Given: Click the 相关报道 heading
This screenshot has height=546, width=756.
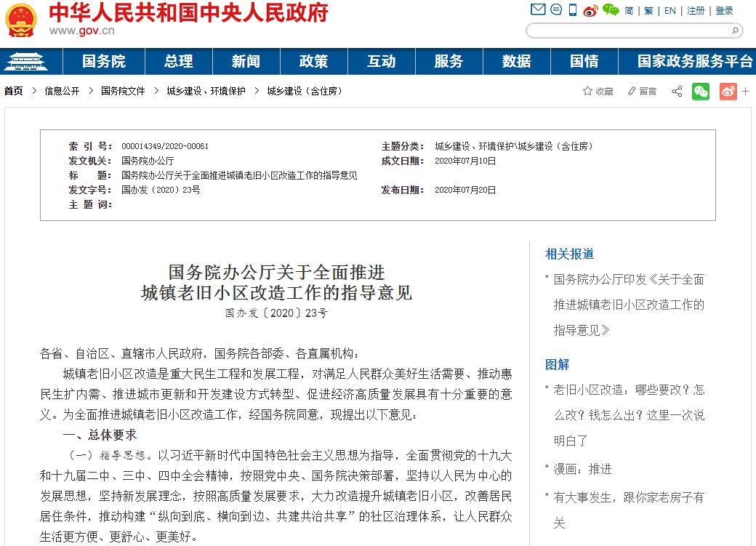Looking at the screenshot, I should [x=569, y=254].
